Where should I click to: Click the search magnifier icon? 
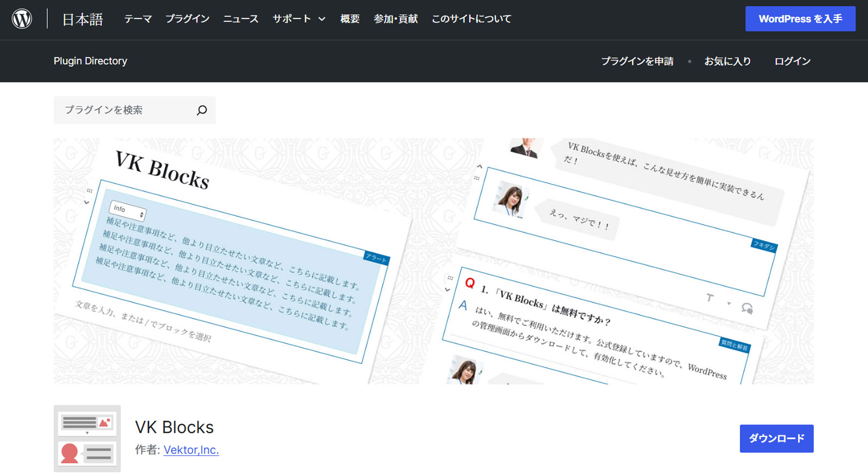[x=202, y=110]
